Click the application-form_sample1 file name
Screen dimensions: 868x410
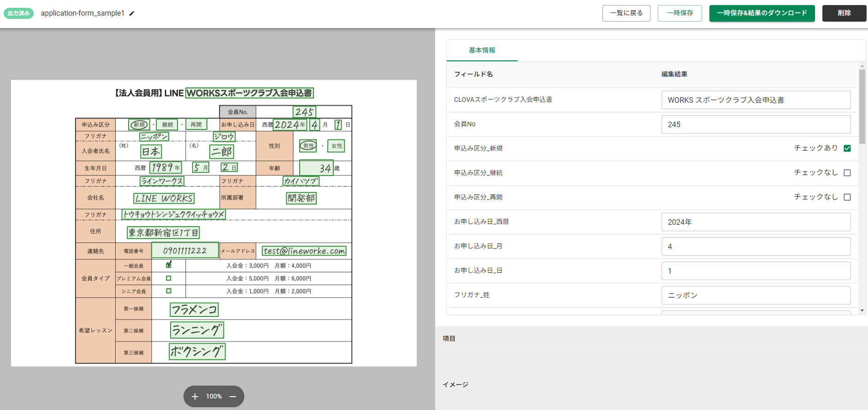click(83, 13)
